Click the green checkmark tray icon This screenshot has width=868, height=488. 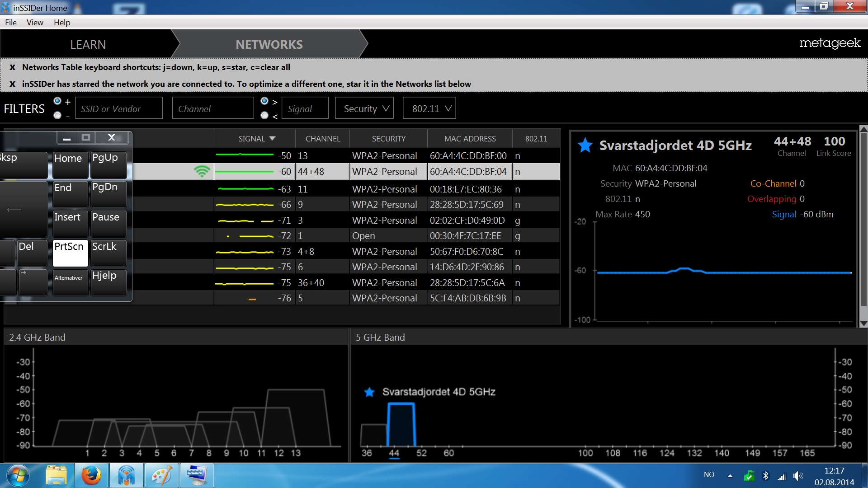point(749,476)
